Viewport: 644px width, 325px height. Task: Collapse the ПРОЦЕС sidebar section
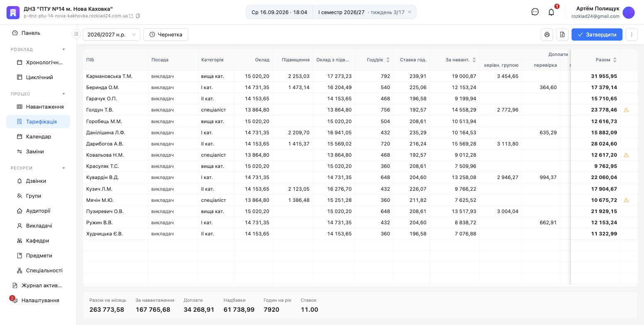coord(63,94)
